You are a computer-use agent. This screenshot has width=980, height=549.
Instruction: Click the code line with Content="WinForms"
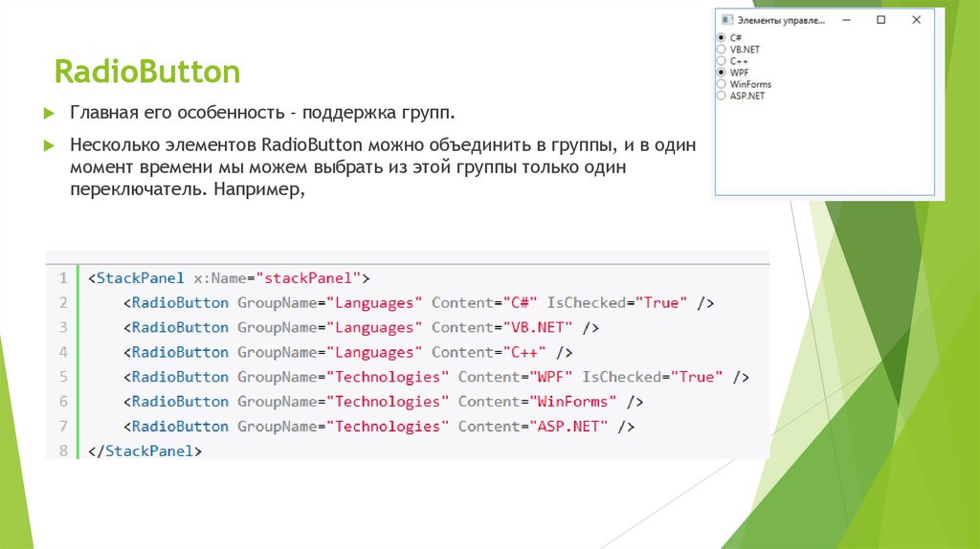point(383,402)
